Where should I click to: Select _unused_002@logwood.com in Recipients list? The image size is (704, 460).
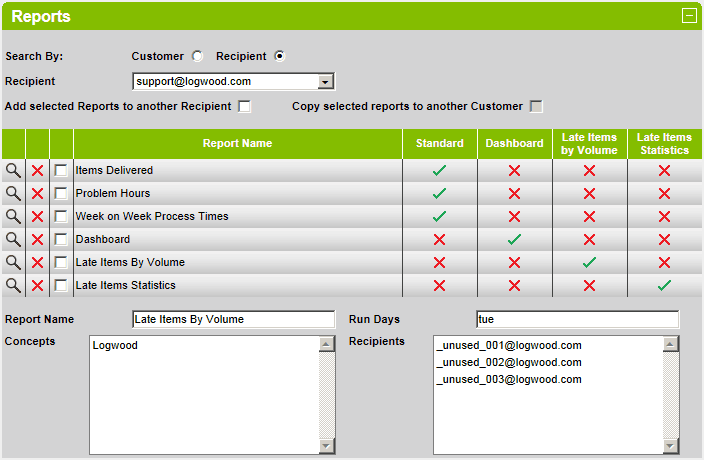[x=509, y=362]
